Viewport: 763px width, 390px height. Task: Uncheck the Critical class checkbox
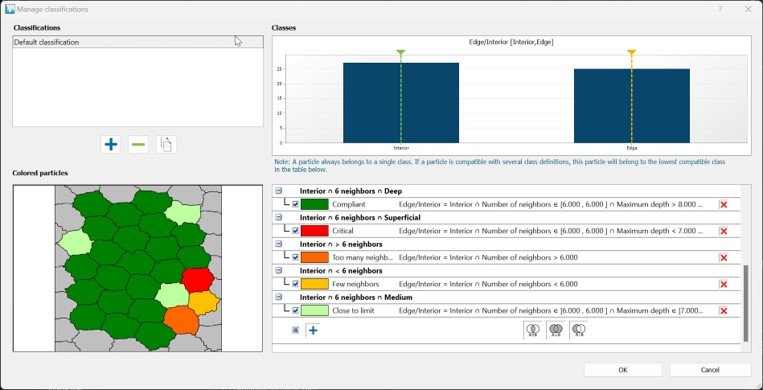295,231
